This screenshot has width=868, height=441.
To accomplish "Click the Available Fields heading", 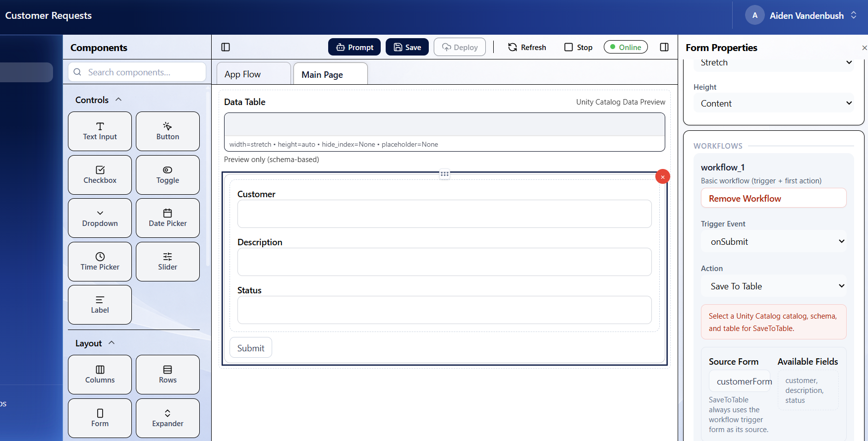I will pyautogui.click(x=808, y=362).
